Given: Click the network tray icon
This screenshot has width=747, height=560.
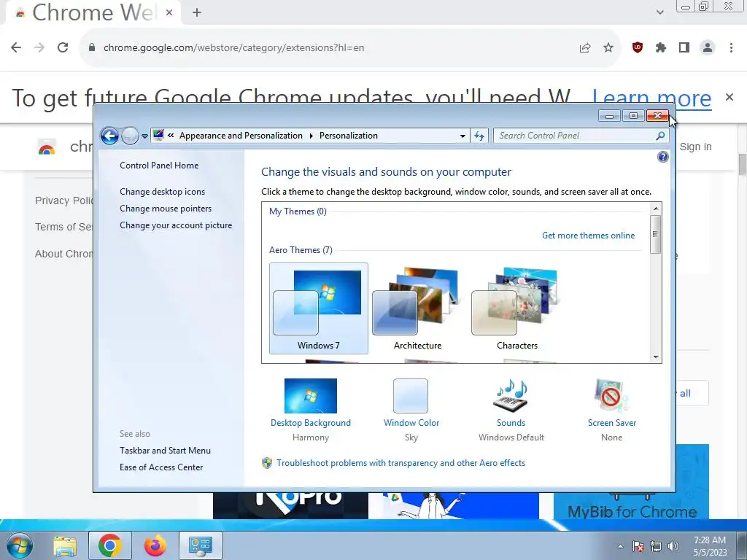Looking at the screenshot, I should [656, 546].
